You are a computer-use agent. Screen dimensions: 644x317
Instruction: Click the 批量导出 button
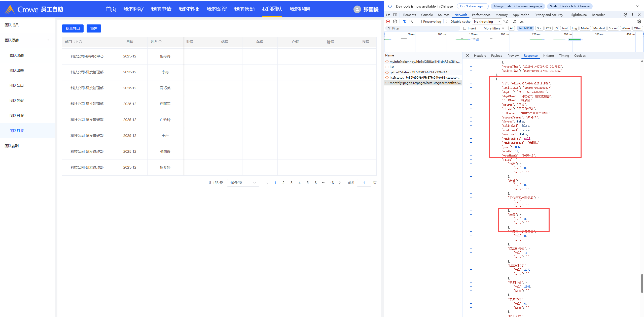tap(73, 28)
